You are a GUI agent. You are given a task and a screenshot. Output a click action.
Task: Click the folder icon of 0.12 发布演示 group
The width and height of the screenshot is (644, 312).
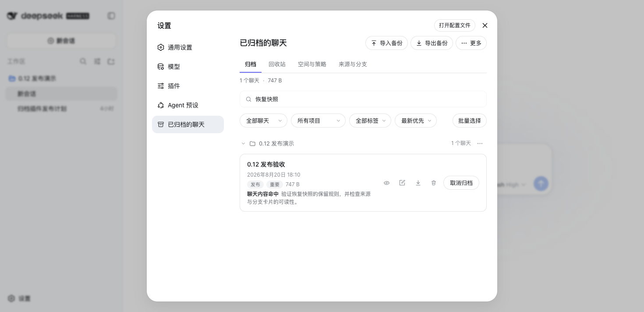252,143
